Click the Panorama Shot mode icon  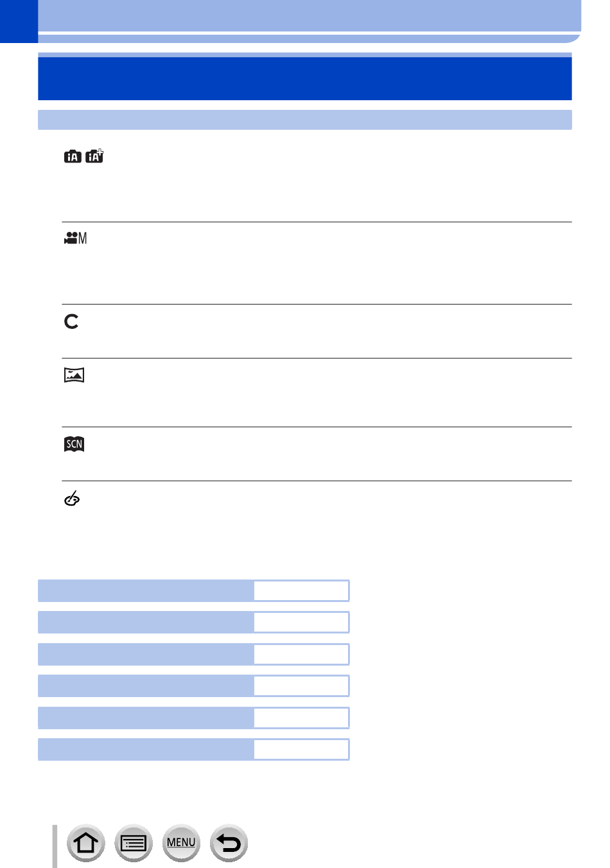point(74,375)
